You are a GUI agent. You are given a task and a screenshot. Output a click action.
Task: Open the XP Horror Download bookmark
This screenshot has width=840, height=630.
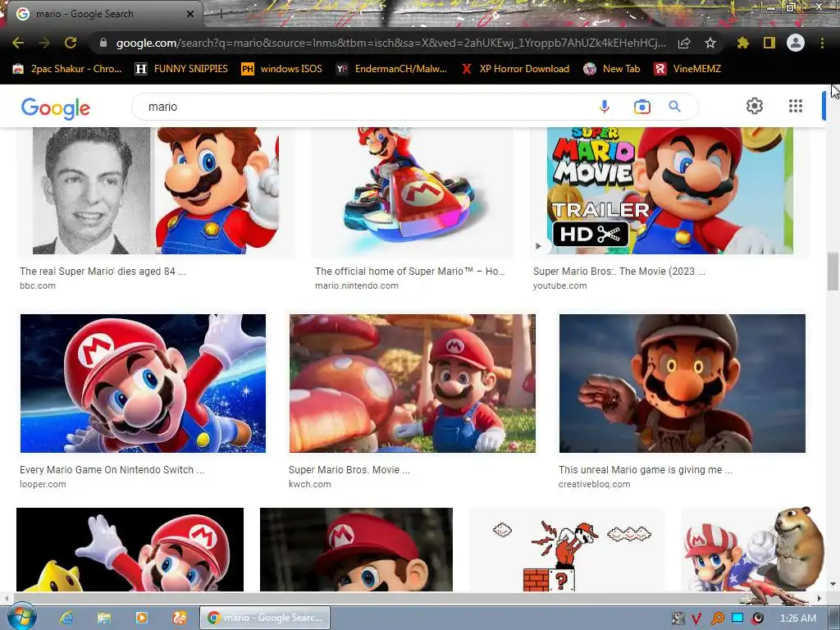tap(515, 69)
